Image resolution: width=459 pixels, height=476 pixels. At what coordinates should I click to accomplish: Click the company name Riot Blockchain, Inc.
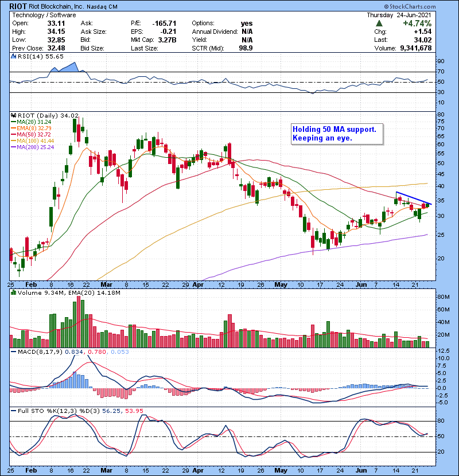[56, 6]
